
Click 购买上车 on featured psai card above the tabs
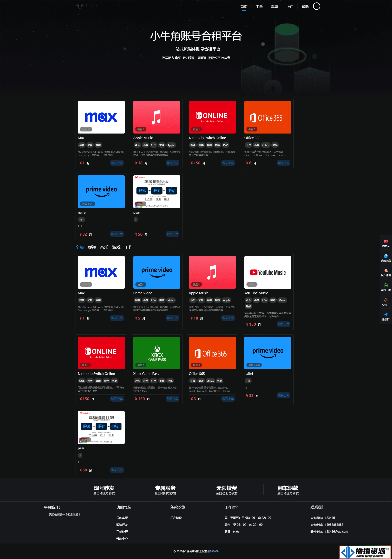[x=172, y=234]
